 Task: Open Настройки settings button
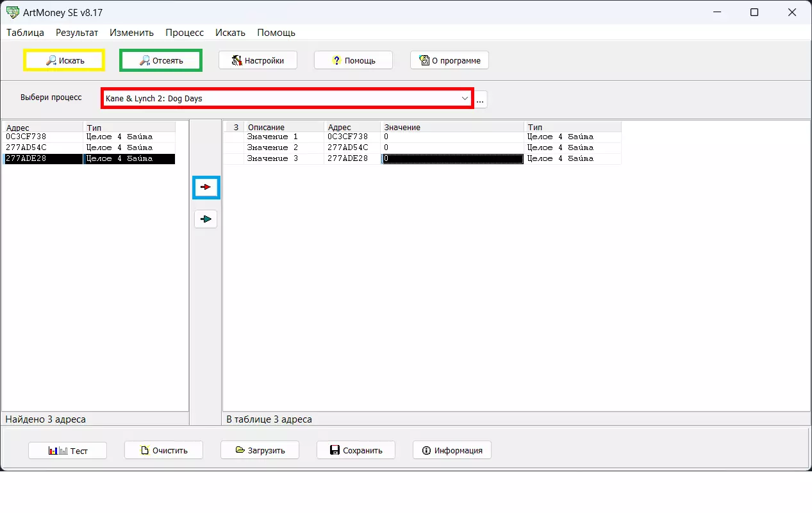click(x=258, y=60)
